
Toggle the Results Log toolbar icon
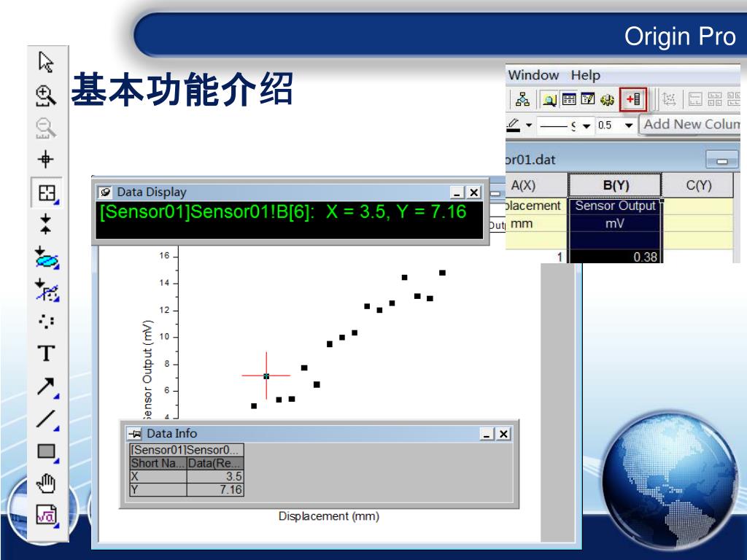point(550,99)
